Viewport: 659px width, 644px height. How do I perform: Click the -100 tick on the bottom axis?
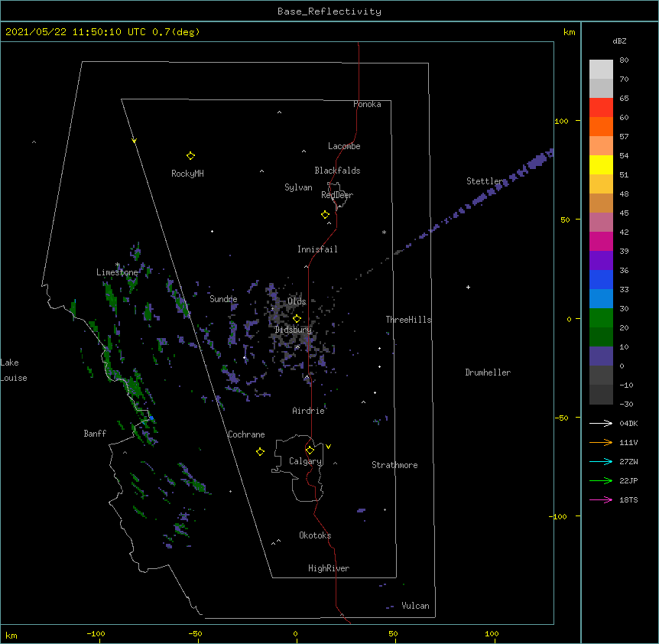coord(96,634)
